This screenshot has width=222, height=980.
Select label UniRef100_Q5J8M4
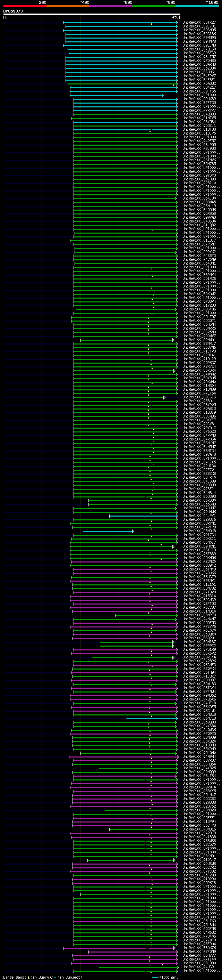(x=199, y=925)
